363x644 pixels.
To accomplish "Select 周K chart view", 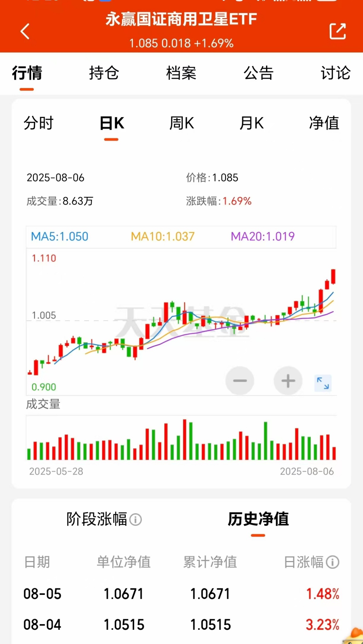I will click(181, 123).
